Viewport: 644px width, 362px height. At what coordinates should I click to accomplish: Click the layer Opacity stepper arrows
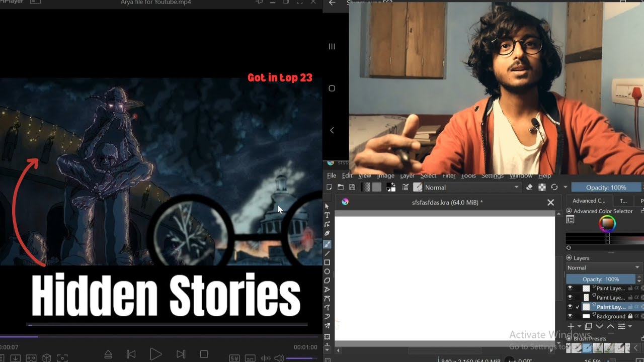click(x=639, y=279)
